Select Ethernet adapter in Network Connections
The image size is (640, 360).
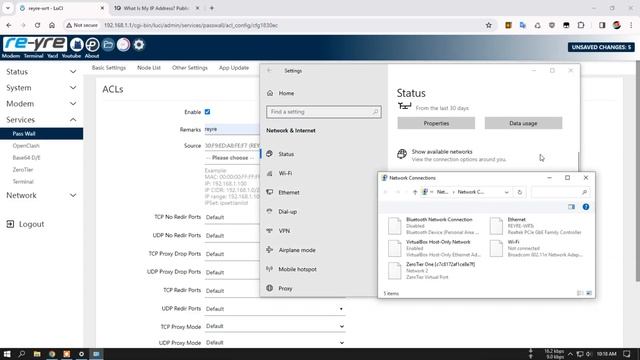coord(536,226)
